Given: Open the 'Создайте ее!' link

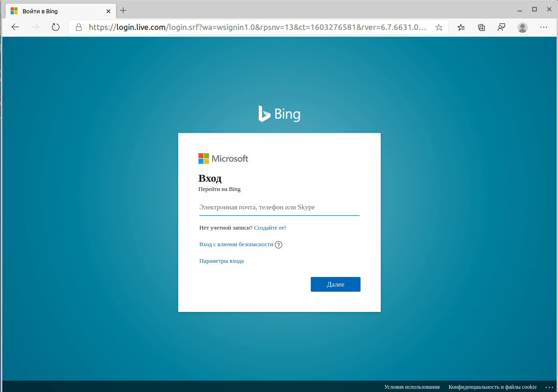Looking at the screenshot, I should click(270, 228).
